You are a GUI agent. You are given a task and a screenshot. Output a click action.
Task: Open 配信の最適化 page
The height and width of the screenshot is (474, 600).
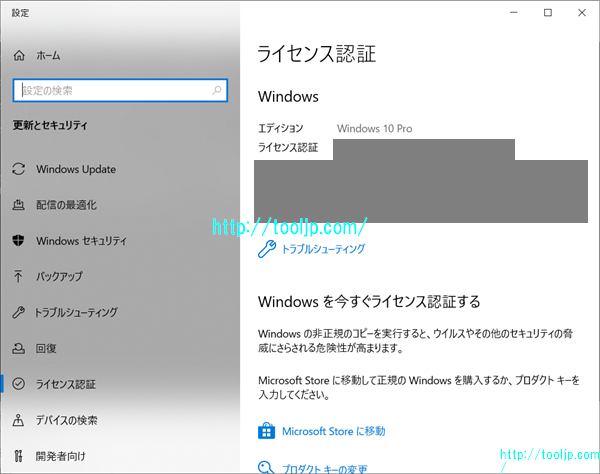click(x=66, y=205)
